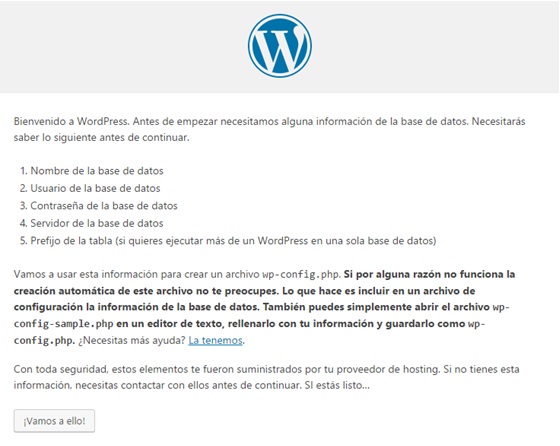This screenshot has height=446, width=560.
Task: Click the "Con toda seguridad" paragraph start
Action: 61,369
